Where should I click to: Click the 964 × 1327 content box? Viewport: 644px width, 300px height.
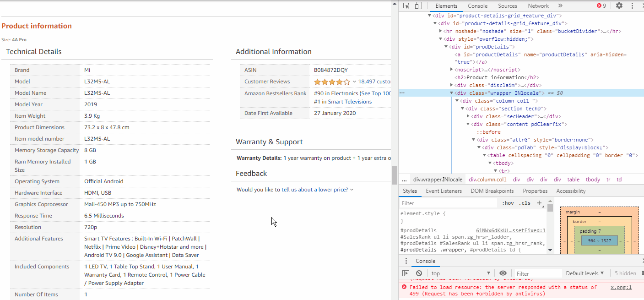[x=599, y=240]
